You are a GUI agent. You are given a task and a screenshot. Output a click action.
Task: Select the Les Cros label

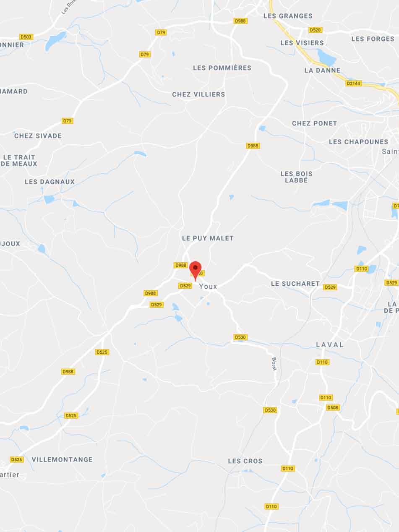pos(245,461)
